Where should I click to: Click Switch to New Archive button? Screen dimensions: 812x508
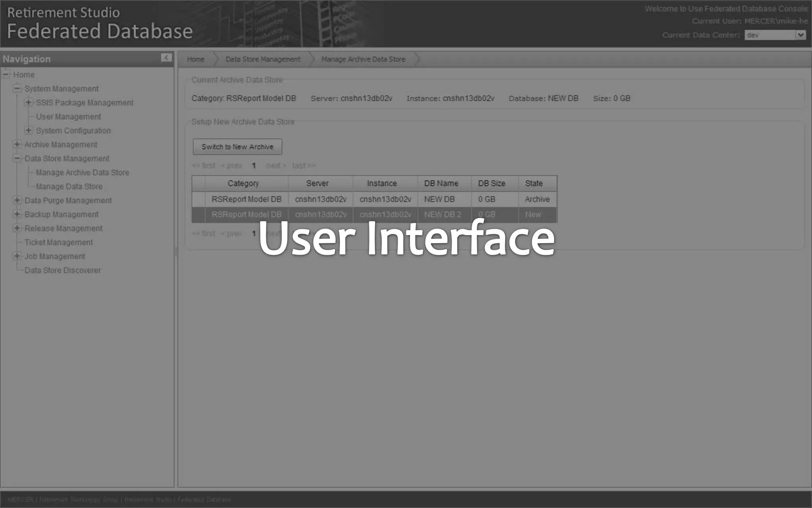pos(237,147)
